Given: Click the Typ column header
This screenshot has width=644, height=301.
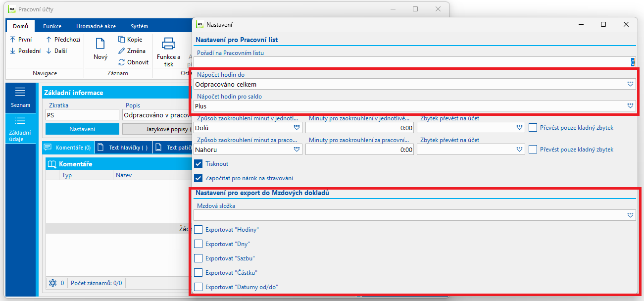Looking at the screenshot, I should tap(85, 175).
